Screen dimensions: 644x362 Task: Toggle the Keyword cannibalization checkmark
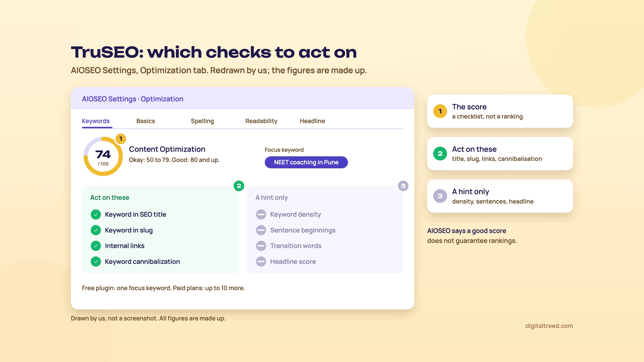(96, 261)
